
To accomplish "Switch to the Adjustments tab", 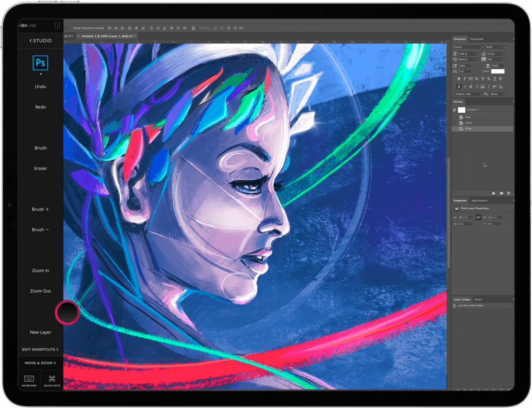I will pyautogui.click(x=479, y=201).
